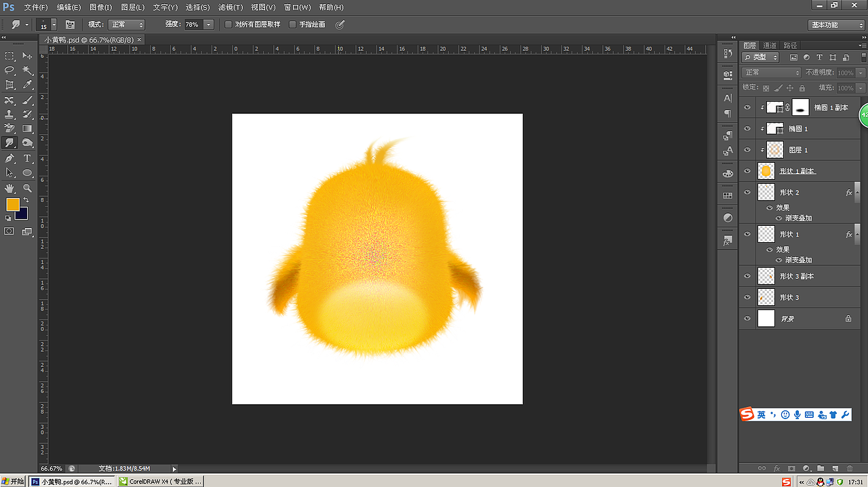Open the History panel icon
The height and width of the screenshot is (487, 868).
728,54
